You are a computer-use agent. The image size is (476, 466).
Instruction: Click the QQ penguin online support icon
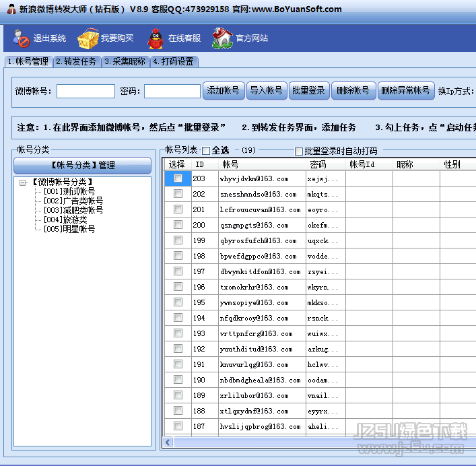(156, 38)
